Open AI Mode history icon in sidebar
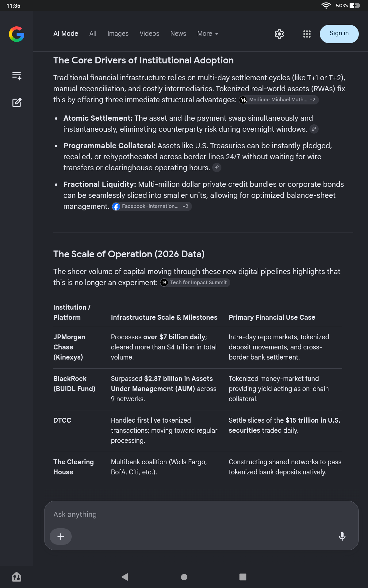 (x=17, y=76)
